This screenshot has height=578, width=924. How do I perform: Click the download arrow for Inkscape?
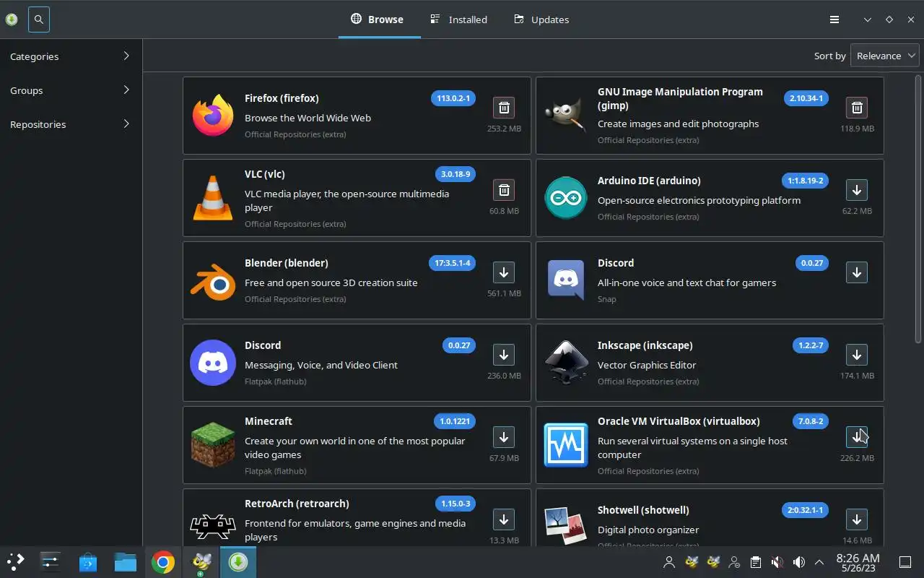[x=857, y=355]
